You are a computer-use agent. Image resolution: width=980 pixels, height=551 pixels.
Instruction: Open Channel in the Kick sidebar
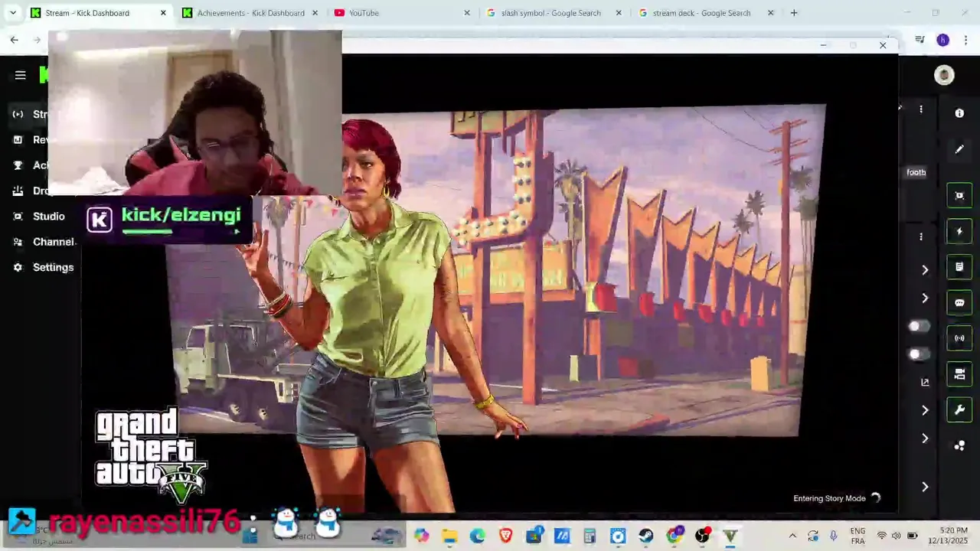(43, 242)
